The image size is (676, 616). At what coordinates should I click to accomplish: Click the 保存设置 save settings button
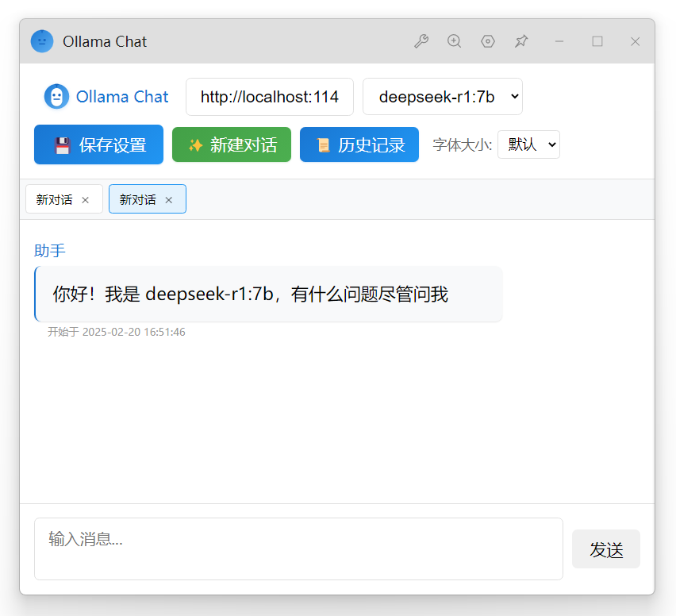[x=98, y=144]
